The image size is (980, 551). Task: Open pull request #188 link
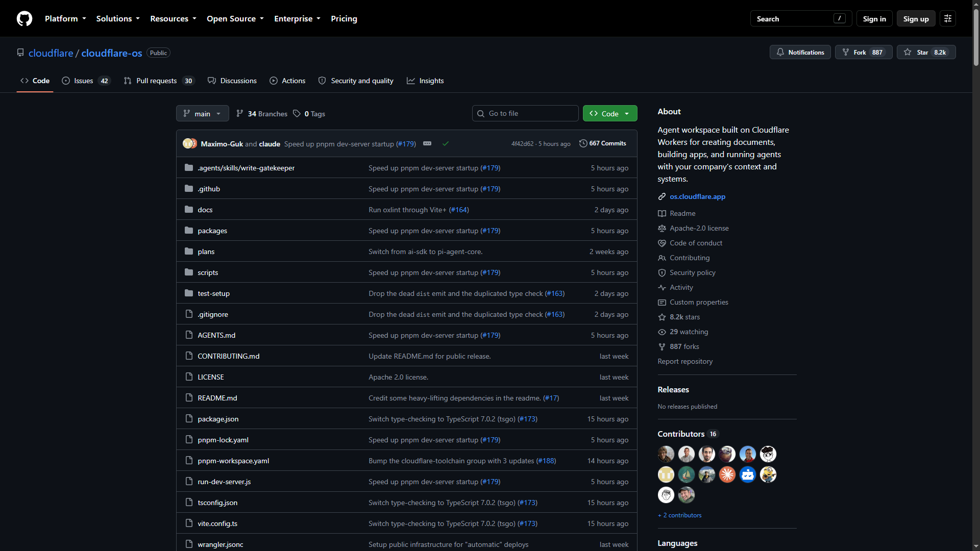click(546, 461)
